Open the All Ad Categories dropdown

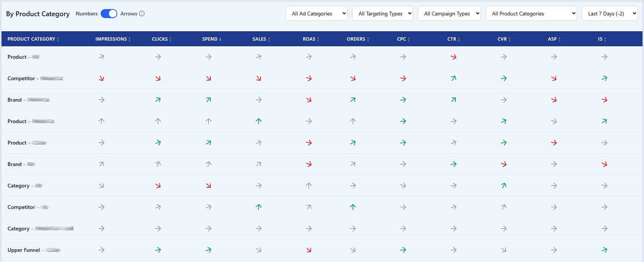point(316,14)
